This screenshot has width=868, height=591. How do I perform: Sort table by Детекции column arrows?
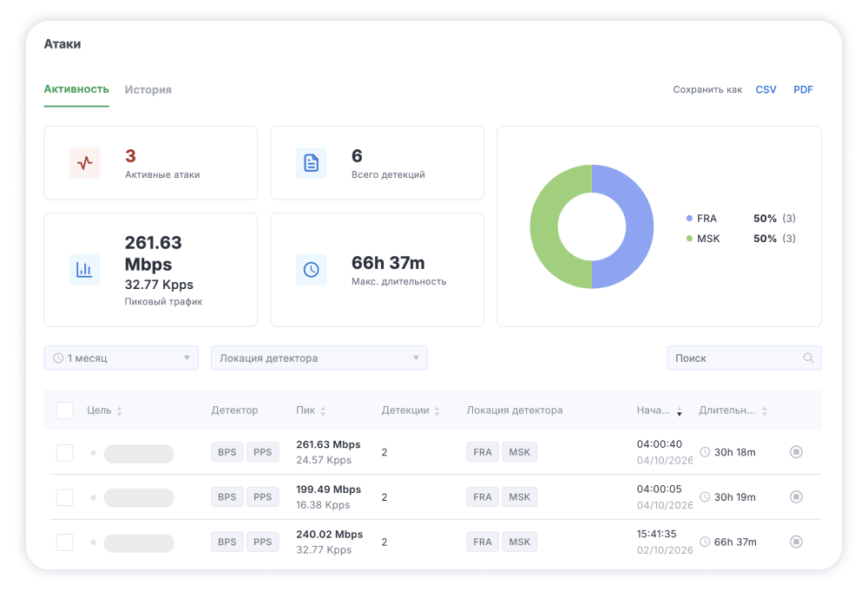437,410
